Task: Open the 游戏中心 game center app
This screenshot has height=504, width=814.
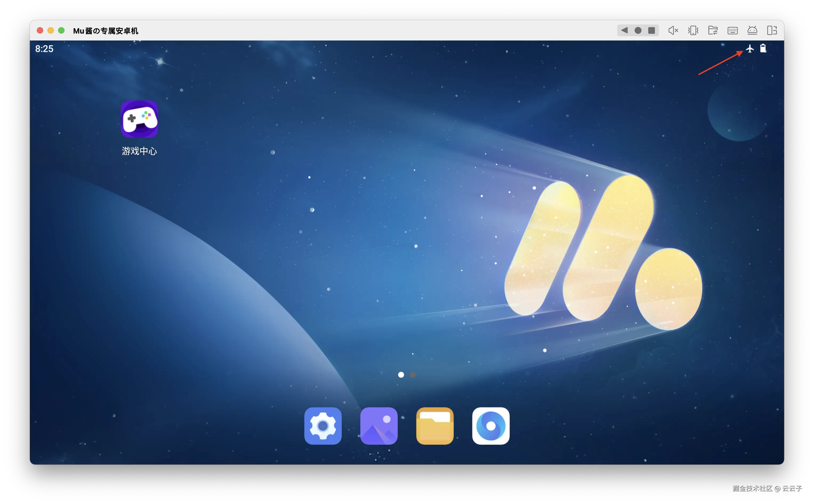Action: pyautogui.click(x=139, y=119)
